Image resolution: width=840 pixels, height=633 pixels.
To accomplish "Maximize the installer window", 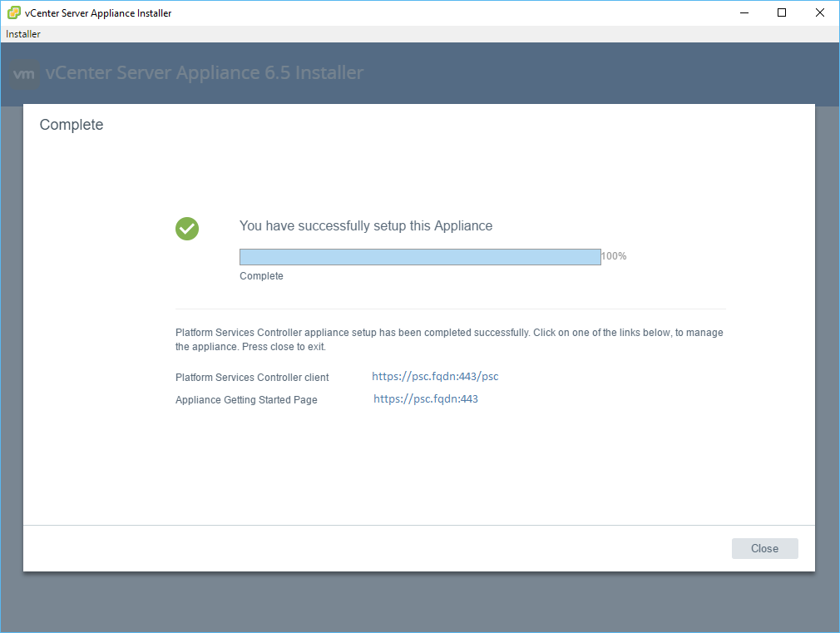I will tap(781, 12).
